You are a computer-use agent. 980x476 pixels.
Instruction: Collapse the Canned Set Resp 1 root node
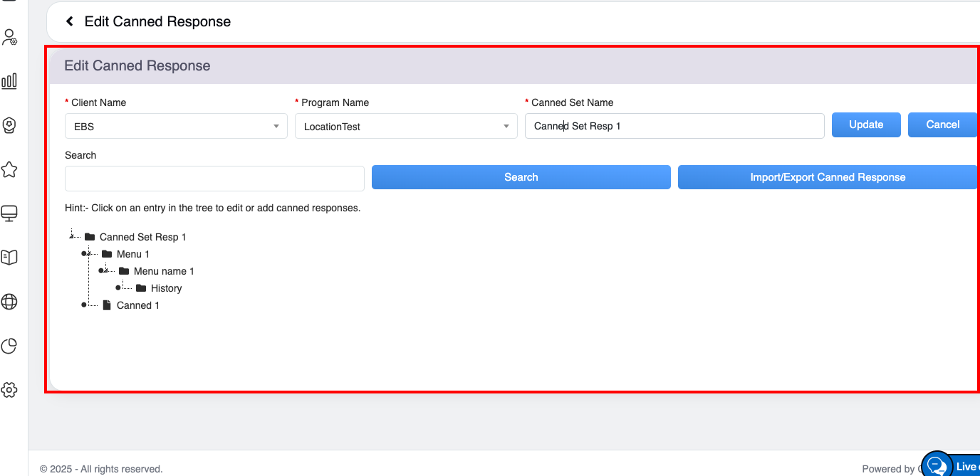[x=72, y=236]
